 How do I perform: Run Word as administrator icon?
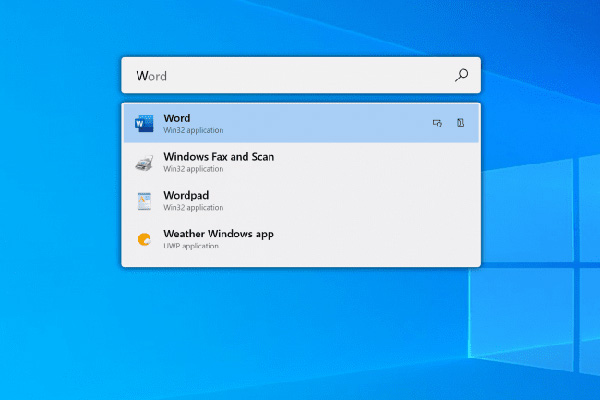(437, 123)
